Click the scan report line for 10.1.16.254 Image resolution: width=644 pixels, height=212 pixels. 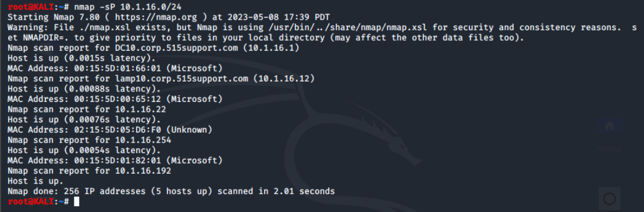click(90, 140)
